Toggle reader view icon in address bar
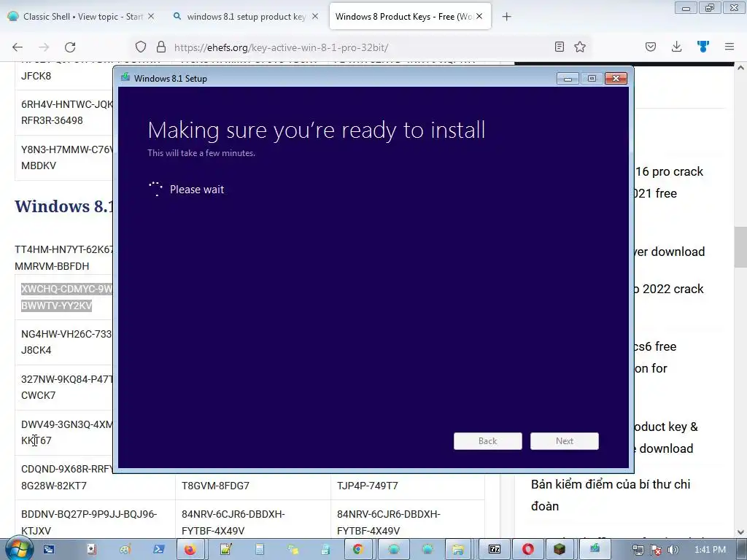This screenshot has height=560, width=747. click(x=560, y=47)
